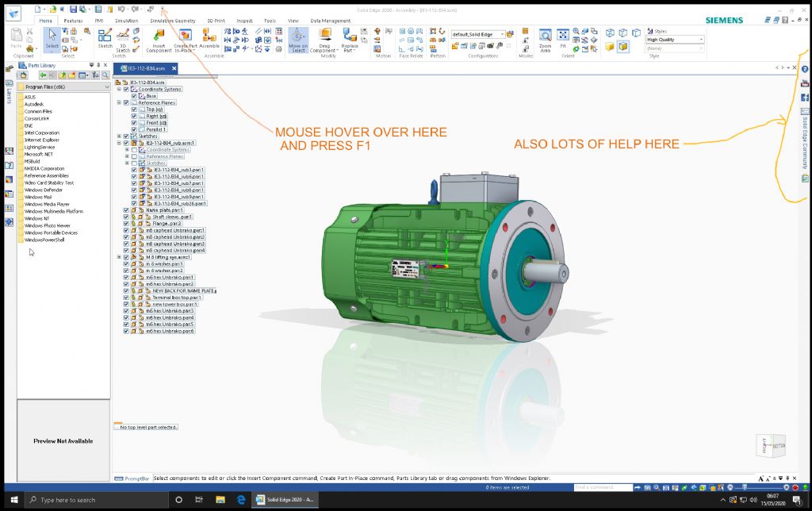The height and width of the screenshot is (511, 812).
Task: Open the PMI ribbon tab
Action: coord(99,21)
